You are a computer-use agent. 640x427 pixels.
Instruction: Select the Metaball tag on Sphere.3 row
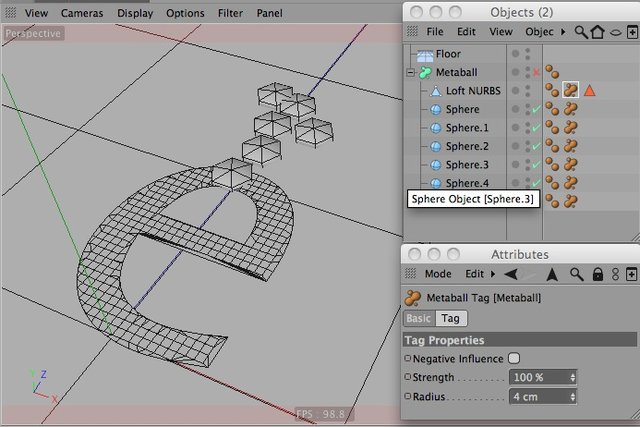(x=571, y=164)
